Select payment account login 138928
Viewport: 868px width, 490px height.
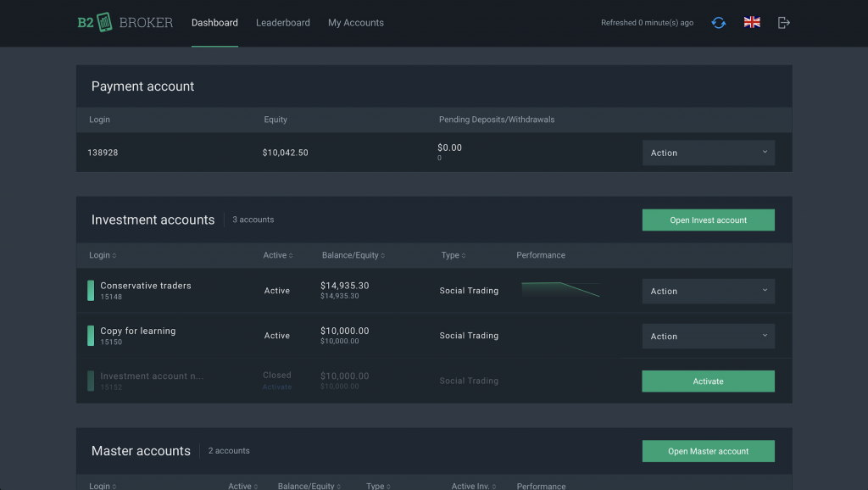tap(103, 153)
